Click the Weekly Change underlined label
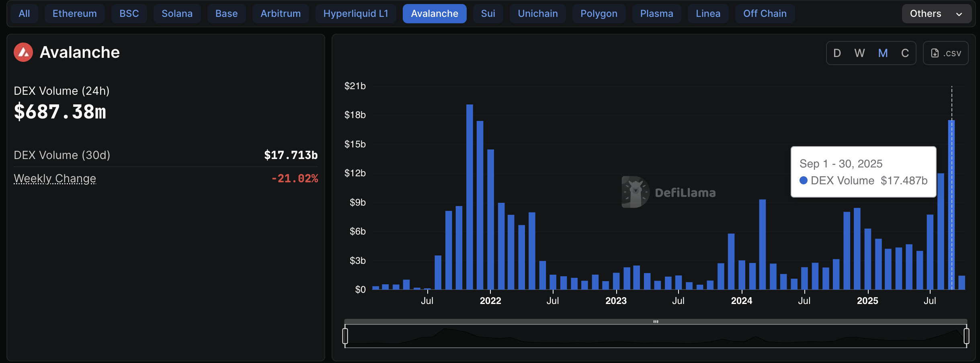 click(55, 178)
